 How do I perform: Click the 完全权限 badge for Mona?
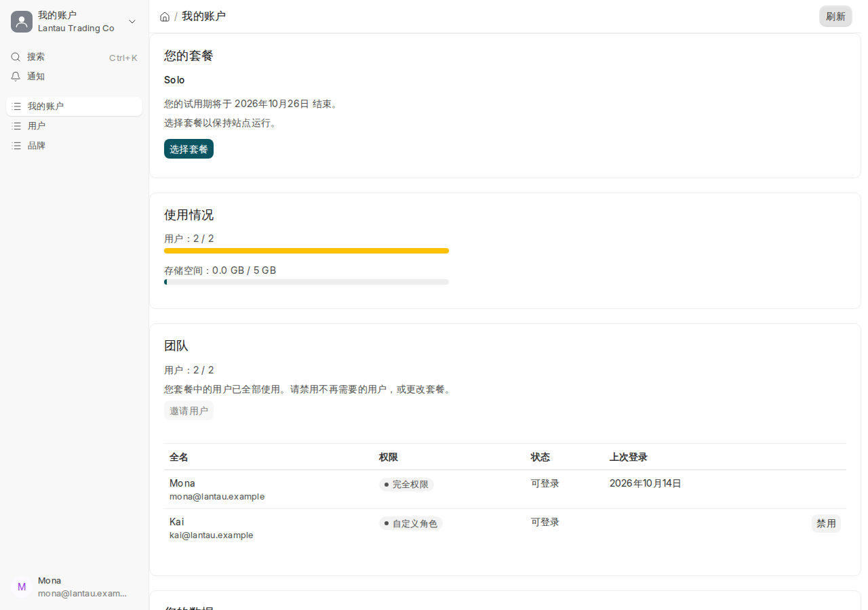(406, 485)
